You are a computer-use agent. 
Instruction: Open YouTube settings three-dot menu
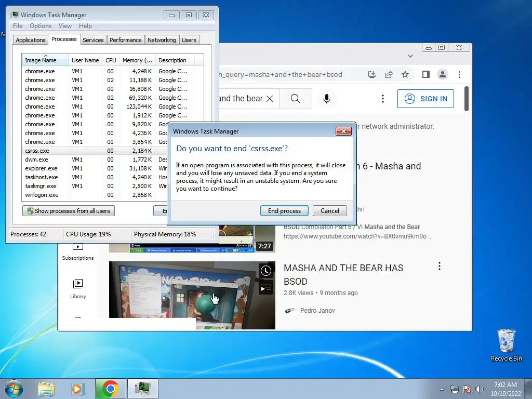(383, 99)
